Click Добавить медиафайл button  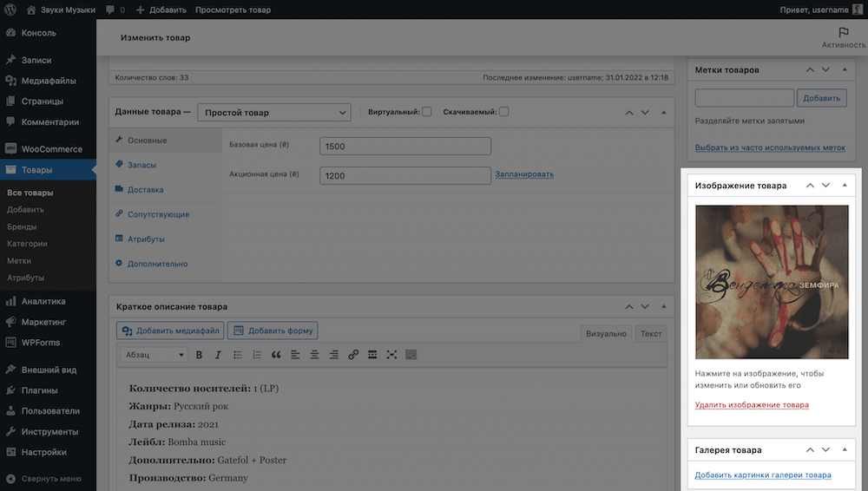[x=170, y=331]
